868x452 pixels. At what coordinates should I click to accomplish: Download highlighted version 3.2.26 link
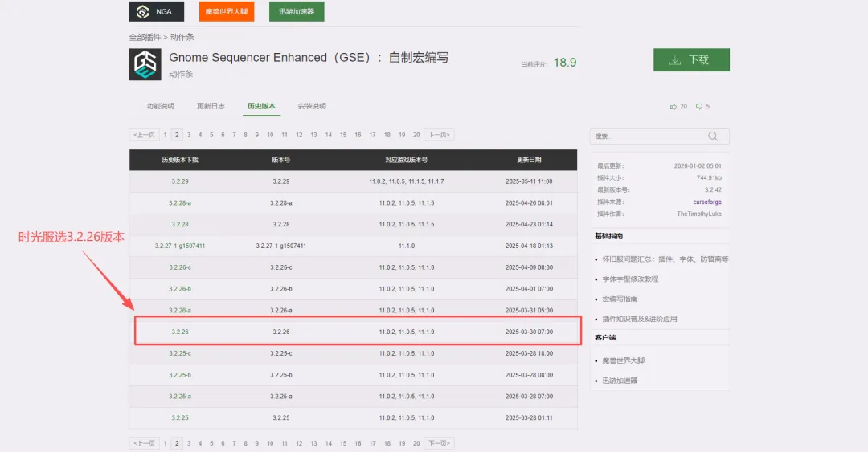[x=180, y=332]
